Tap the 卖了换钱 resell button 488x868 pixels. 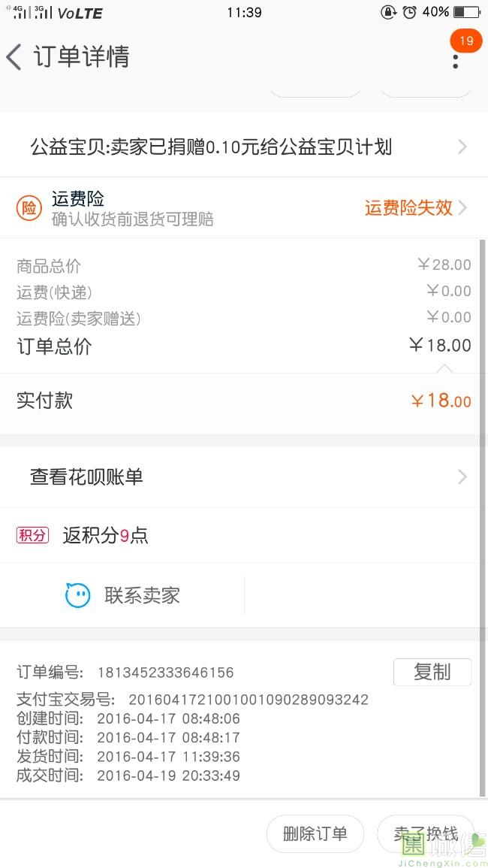tap(426, 833)
